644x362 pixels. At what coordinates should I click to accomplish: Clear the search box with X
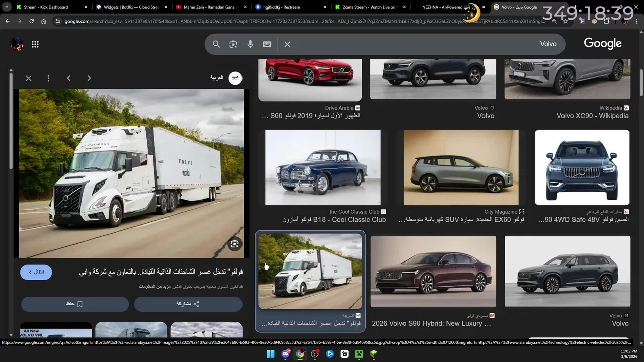tap(287, 44)
